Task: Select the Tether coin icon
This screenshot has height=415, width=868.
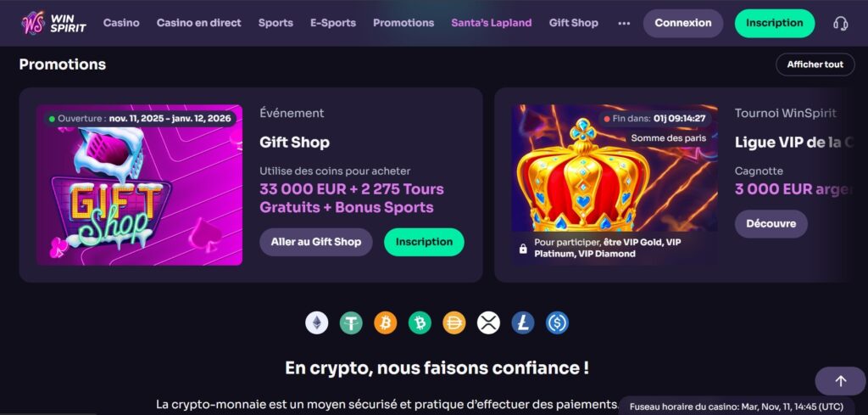Action: tap(351, 322)
